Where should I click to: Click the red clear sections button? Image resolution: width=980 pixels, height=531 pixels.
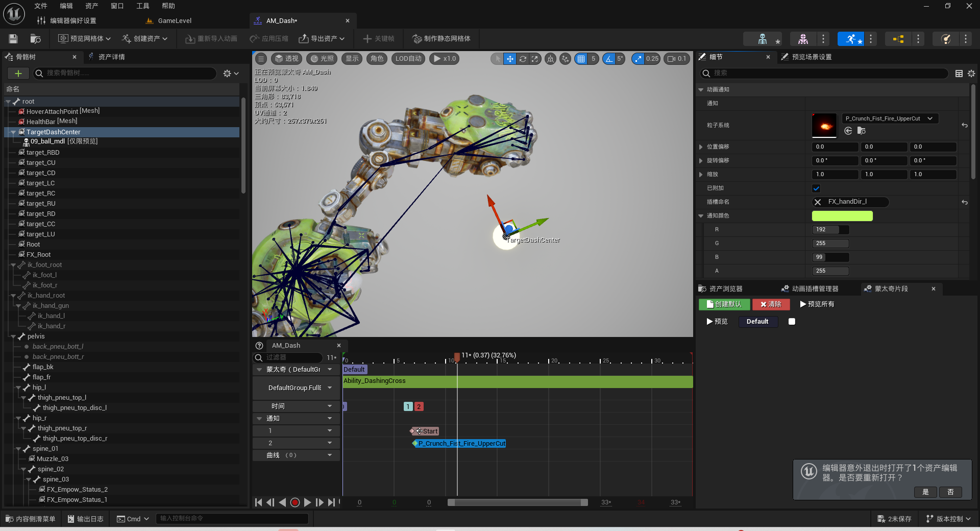pos(771,304)
